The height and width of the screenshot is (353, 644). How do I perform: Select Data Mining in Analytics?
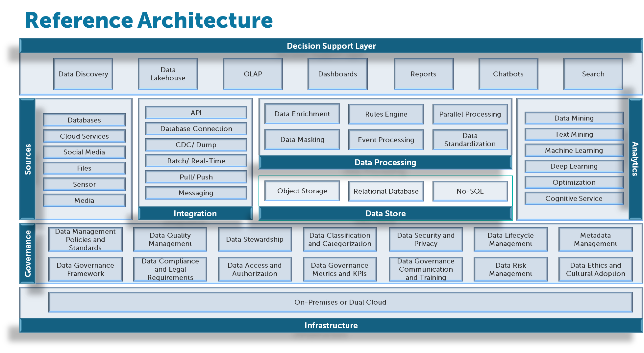tap(574, 118)
